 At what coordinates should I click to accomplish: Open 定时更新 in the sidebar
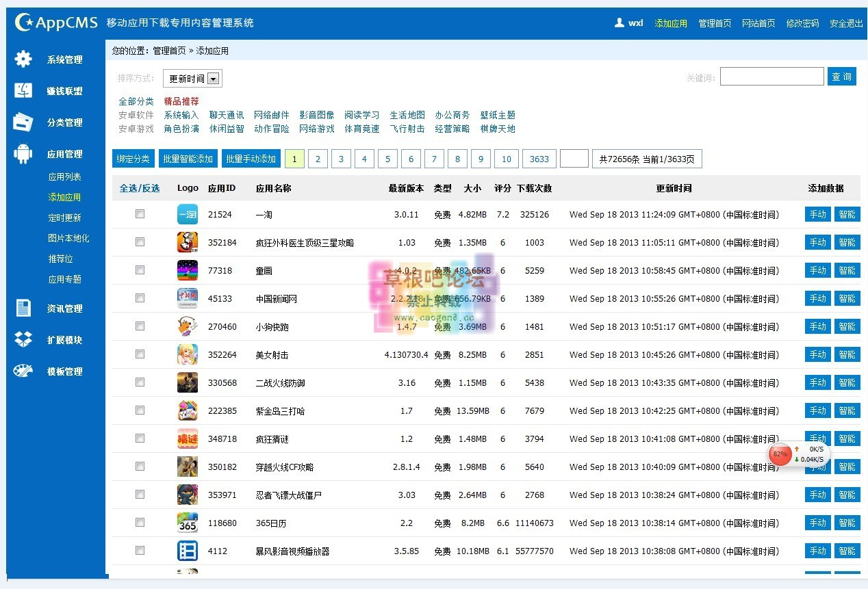64,218
